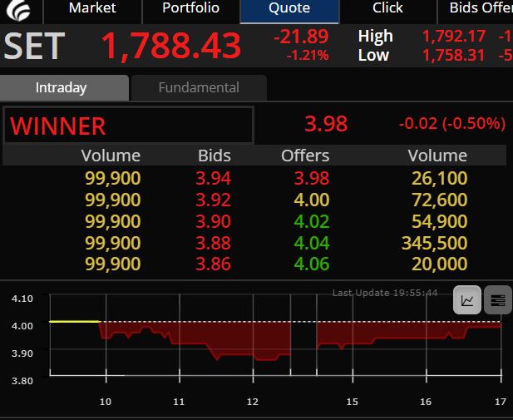Click last price 3.98 beside WINNER
The width and height of the screenshot is (513, 420).
pos(326,124)
